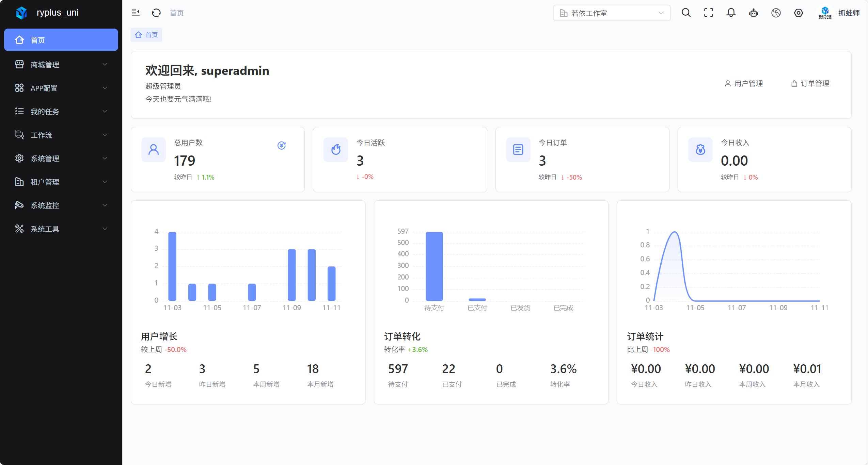This screenshot has height=465, width=868.
Task: Open layout settings gear icon
Action: coord(798,13)
